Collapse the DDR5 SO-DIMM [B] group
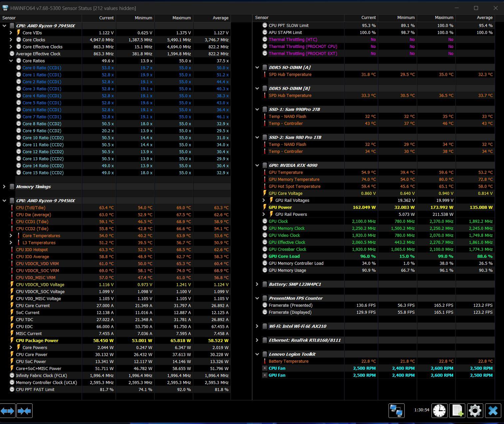The height and width of the screenshot is (424, 504). pyautogui.click(x=257, y=88)
